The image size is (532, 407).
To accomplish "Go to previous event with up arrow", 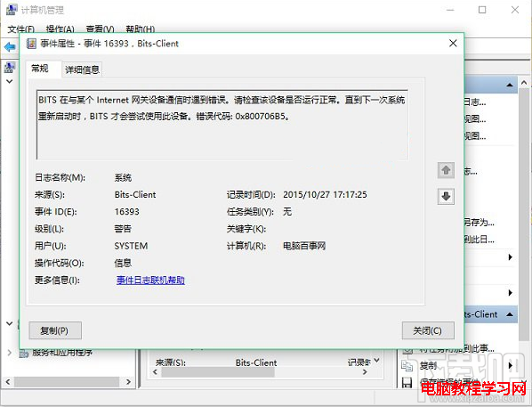I will 446,170.
